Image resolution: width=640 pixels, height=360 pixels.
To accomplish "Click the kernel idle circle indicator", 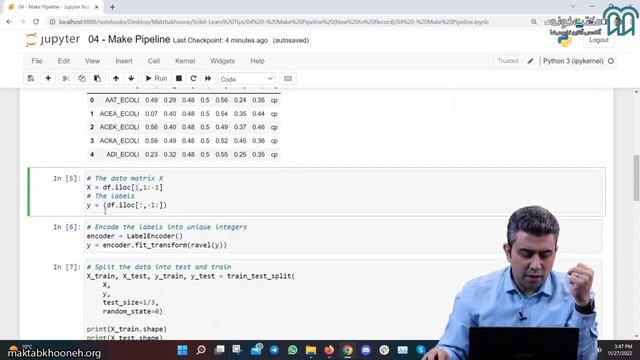I will point(611,61).
